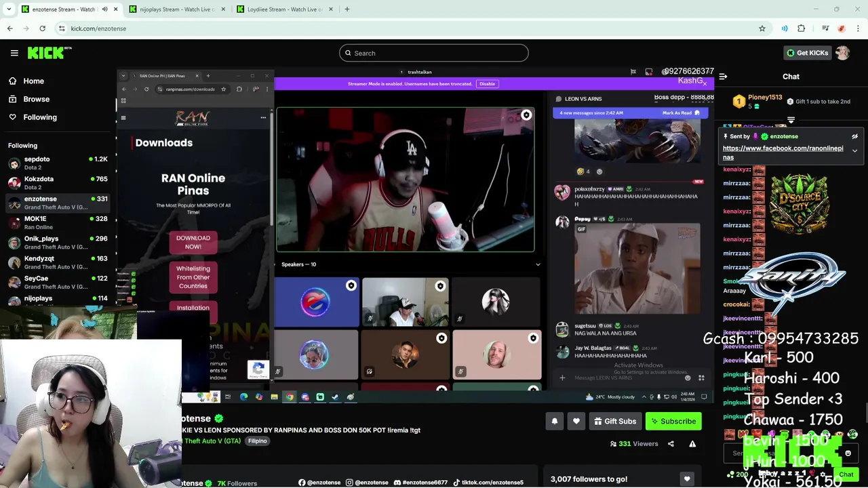Open the pinned ranonlinepinas Facebook link
This screenshot has width=868, height=488.
pos(783,152)
